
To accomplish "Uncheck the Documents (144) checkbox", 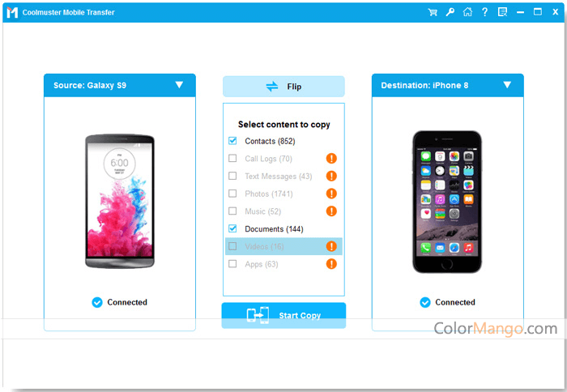I will 232,228.
